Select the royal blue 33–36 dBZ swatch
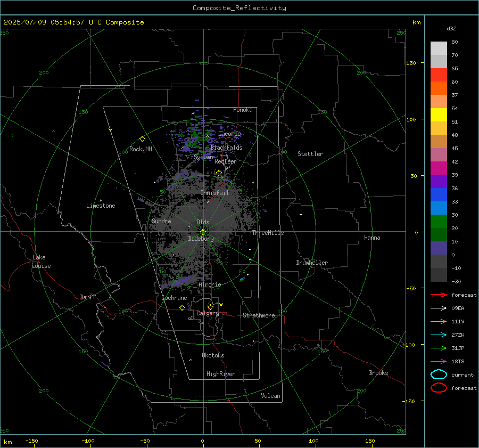 tap(439, 195)
